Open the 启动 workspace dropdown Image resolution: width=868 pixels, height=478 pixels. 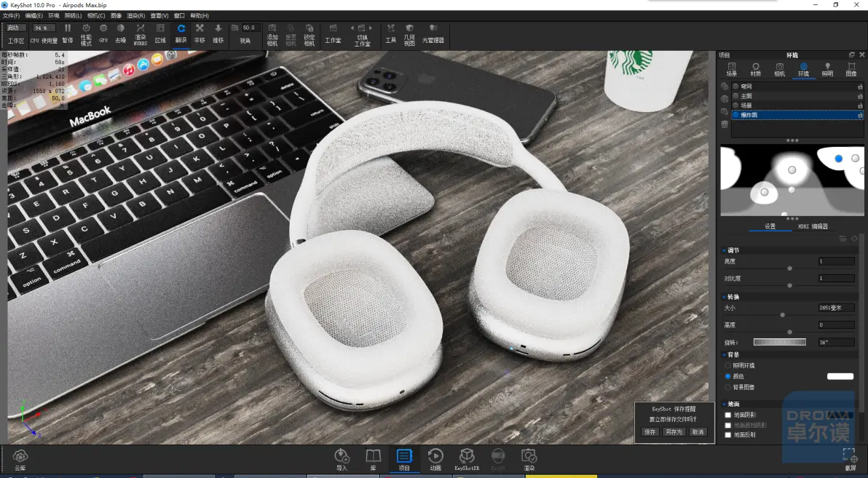pos(16,28)
